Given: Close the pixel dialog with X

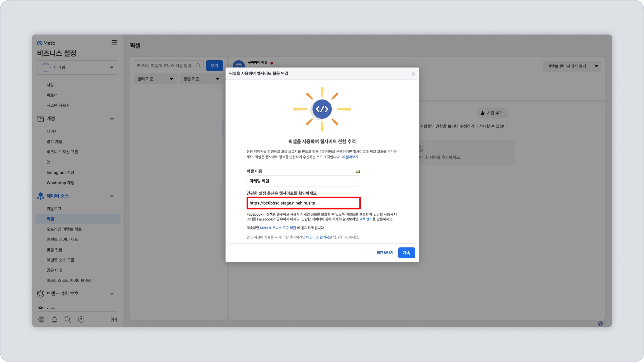Looking at the screenshot, I should 413,74.
